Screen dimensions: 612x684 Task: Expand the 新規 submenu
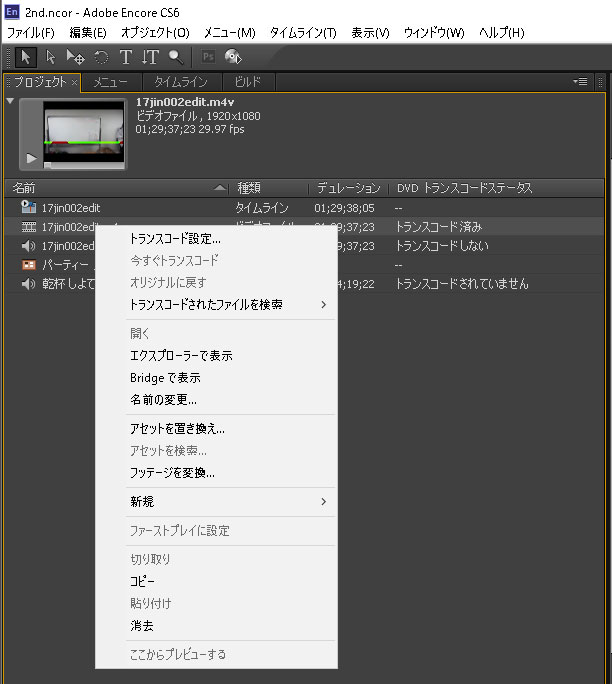point(323,502)
